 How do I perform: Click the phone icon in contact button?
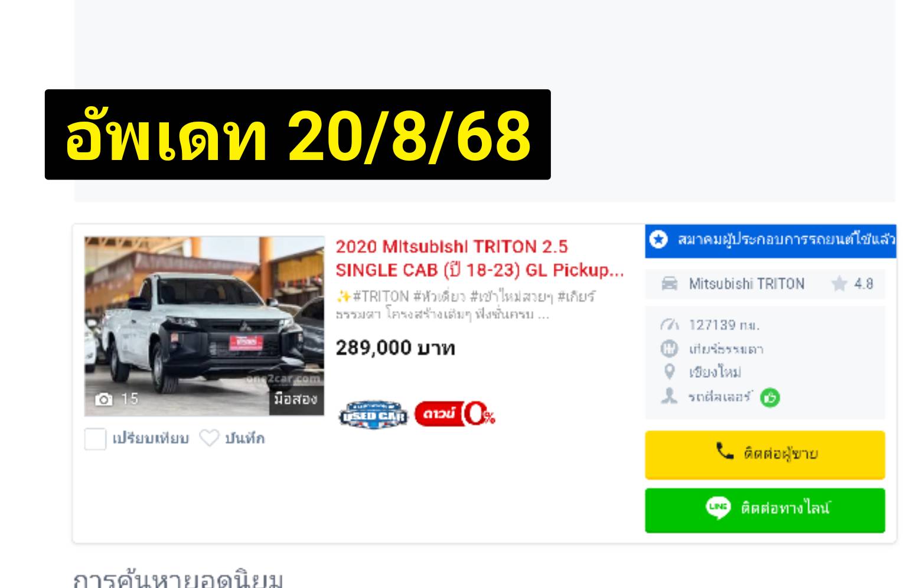725,452
